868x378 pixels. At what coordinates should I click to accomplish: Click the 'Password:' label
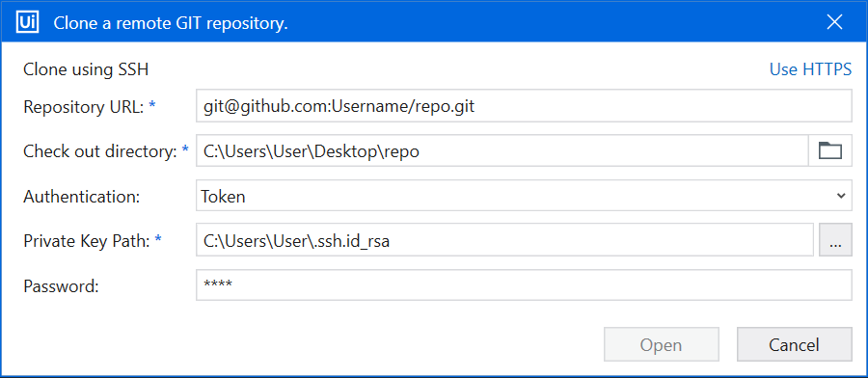61,285
